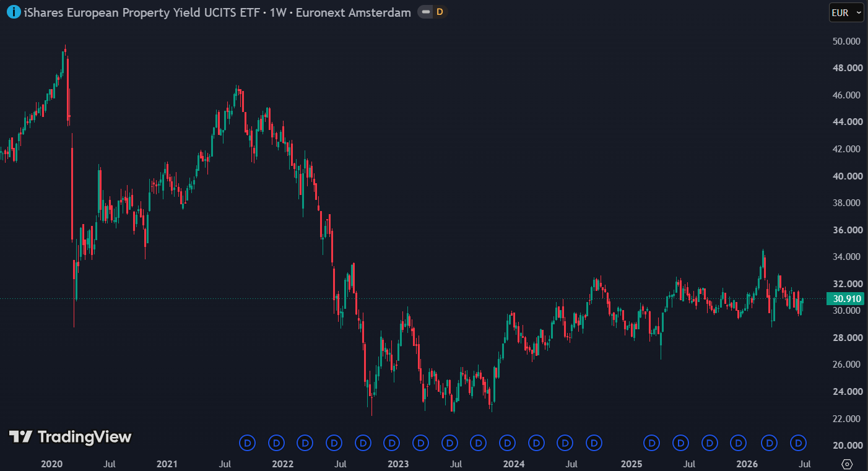Screen dimensions: 868x471
Task: Click the 28.000 price axis label
Action: click(x=846, y=337)
